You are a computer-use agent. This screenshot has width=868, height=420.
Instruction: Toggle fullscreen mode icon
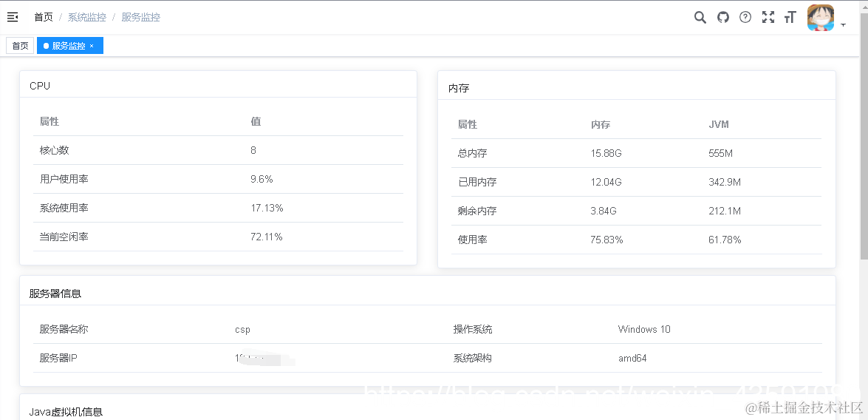pyautogui.click(x=768, y=17)
